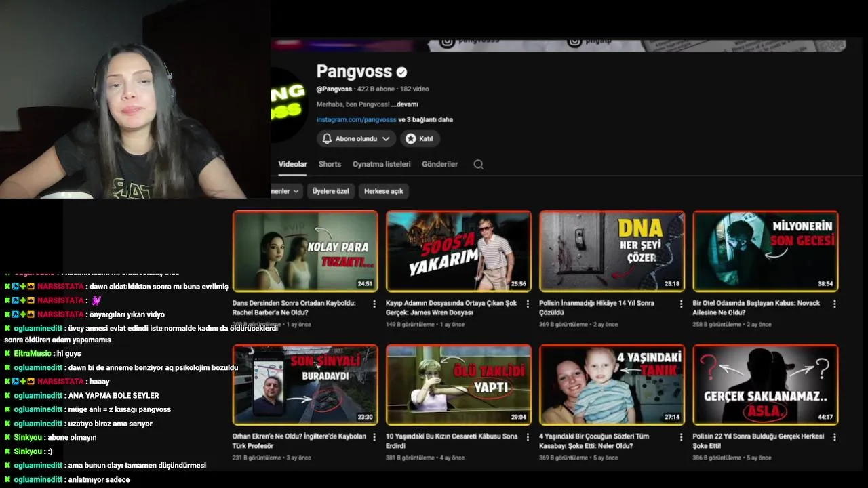This screenshot has height=488, width=868.
Task: Click the GERÇEK SAKLANAMAZ ASLA thumbnail
Action: tap(765, 385)
